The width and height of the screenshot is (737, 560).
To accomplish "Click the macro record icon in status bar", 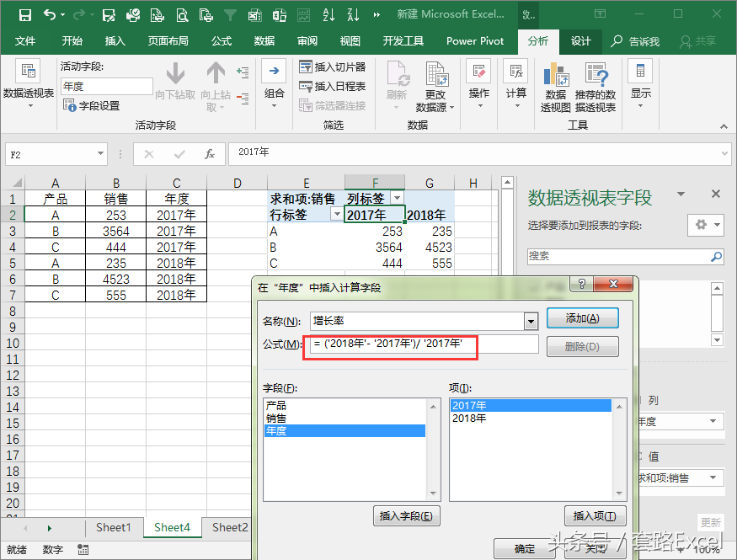I will (x=83, y=549).
